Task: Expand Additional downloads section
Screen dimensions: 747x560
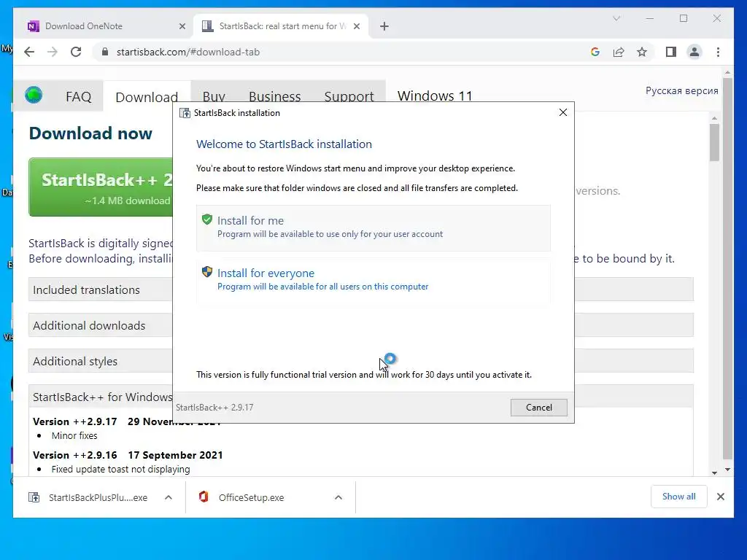Action: pyautogui.click(x=101, y=325)
